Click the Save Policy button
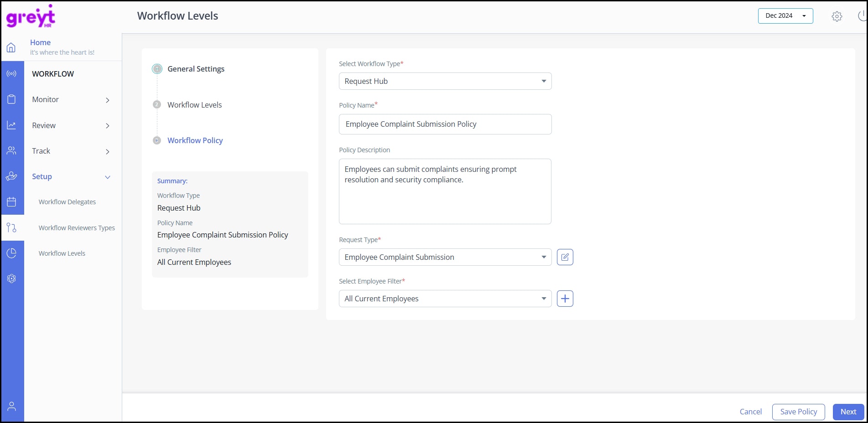Image resolution: width=868 pixels, height=423 pixels. click(798, 412)
